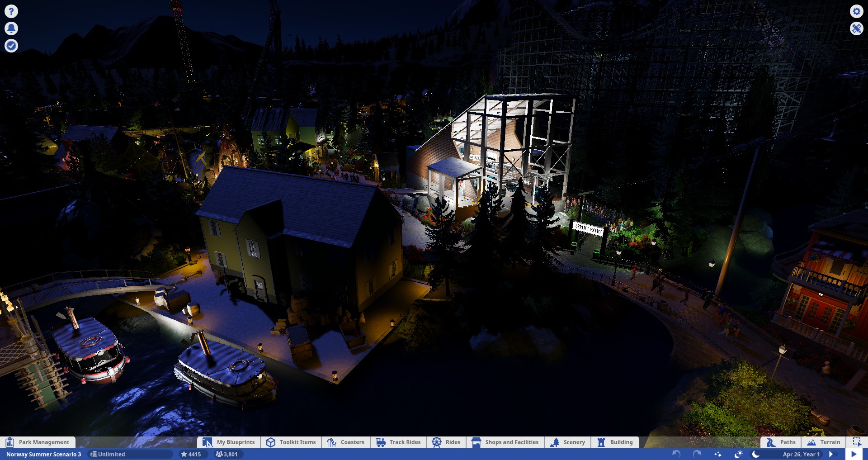The width and height of the screenshot is (868, 460).
Task: Open the Paths tool tab
Action: pyautogui.click(x=781, y=442)
